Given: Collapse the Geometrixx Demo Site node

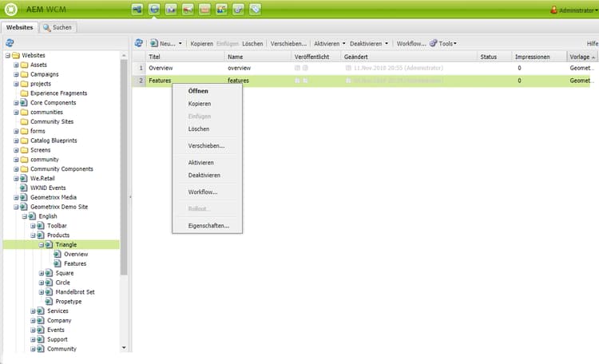Looking at the screenshot, I should click(x=16, y=207).
